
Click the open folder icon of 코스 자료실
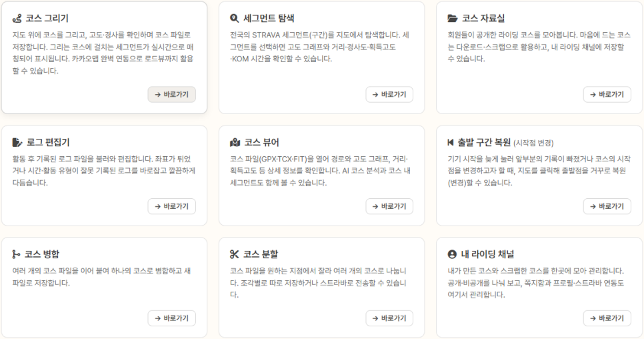[452, 19]
